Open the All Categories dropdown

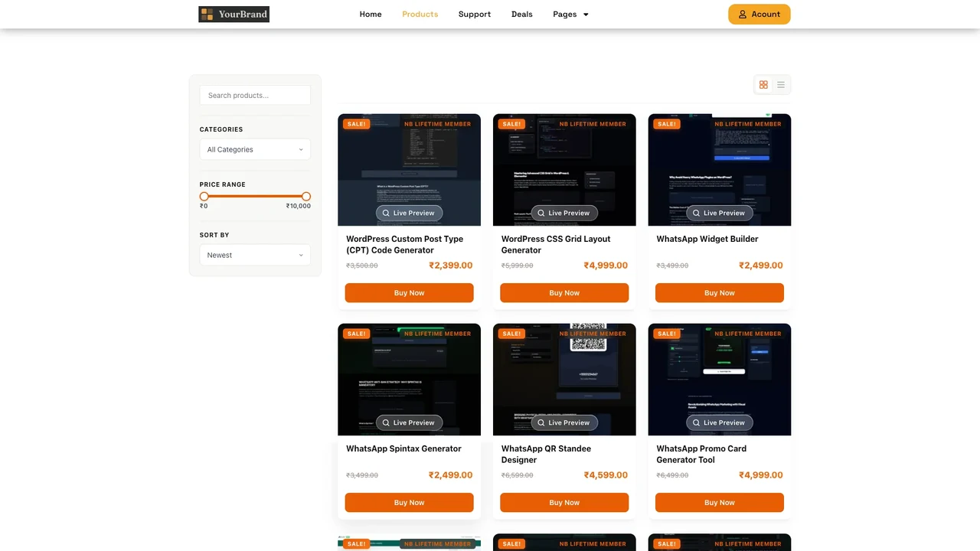click(x=255, y=149)
